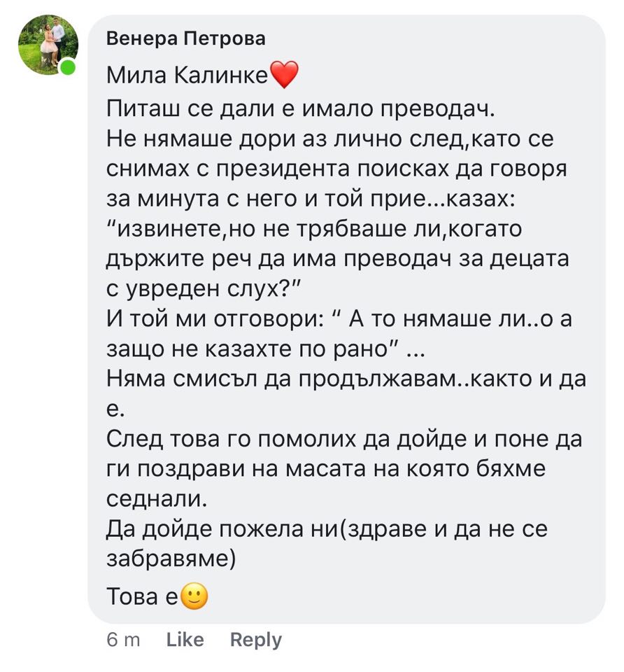Click the single word line седнали.

(157, 500)
